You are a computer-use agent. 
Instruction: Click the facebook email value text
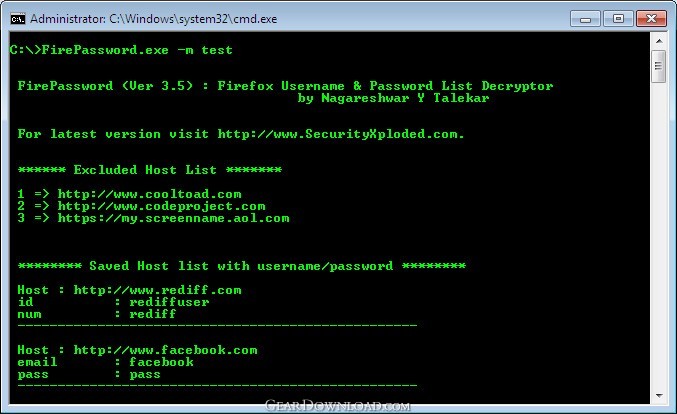pyautogui.click(x=161, y=362)
